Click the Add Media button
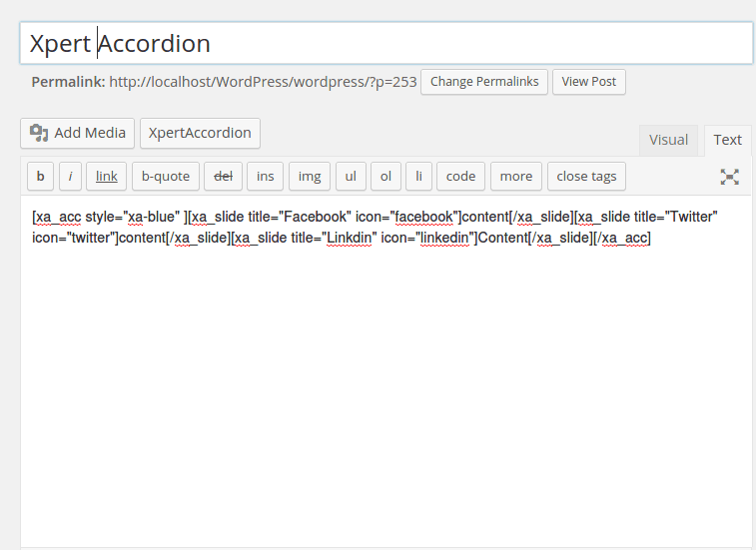 point(78,133)
